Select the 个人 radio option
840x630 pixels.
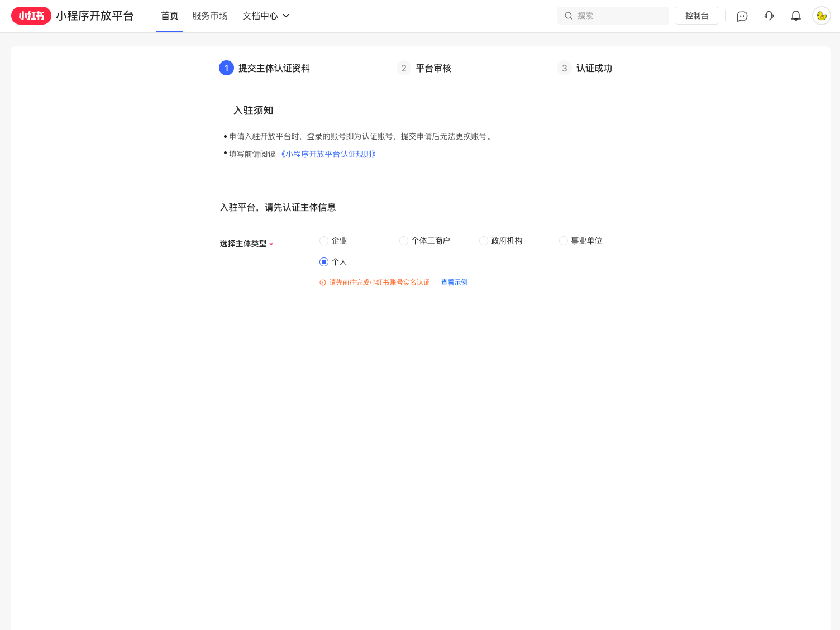[x=324, y=262]
